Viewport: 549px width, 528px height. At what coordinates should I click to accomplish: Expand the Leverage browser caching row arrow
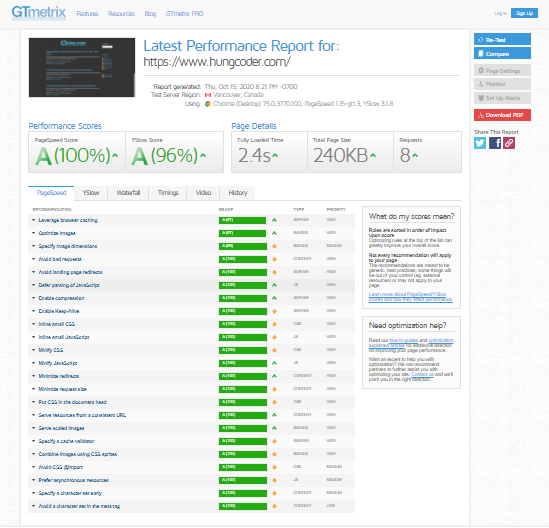coord(34,220)
